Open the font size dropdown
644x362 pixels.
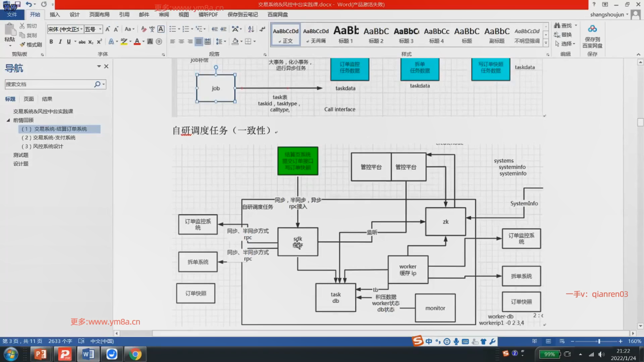point(100,29)
